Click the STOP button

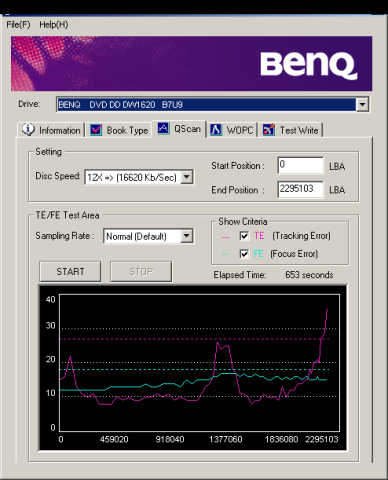[x=141, y=272]
